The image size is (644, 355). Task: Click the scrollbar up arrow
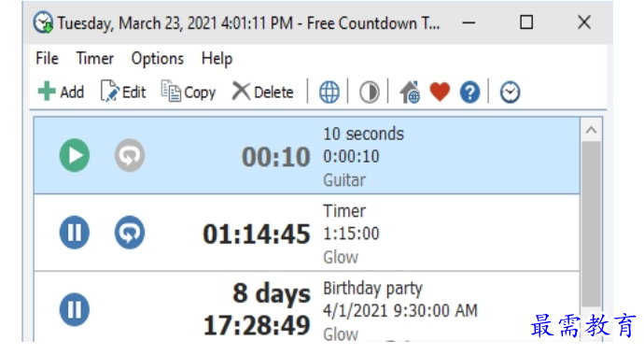coord(591,130)
